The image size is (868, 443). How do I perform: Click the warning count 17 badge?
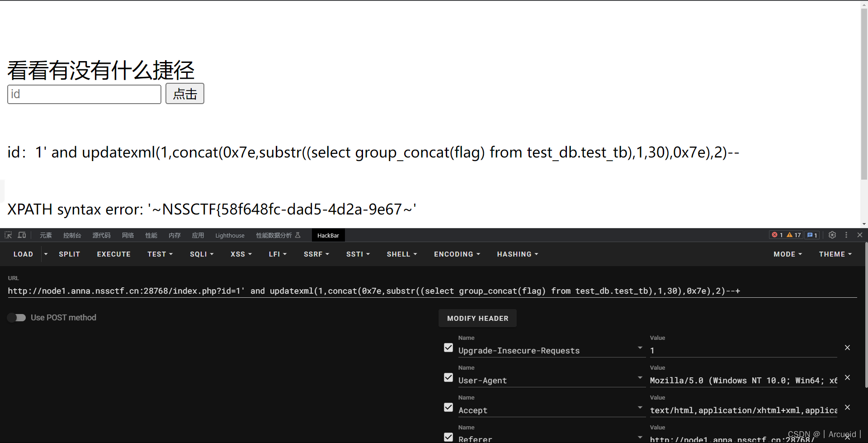(x=794, y=235)
